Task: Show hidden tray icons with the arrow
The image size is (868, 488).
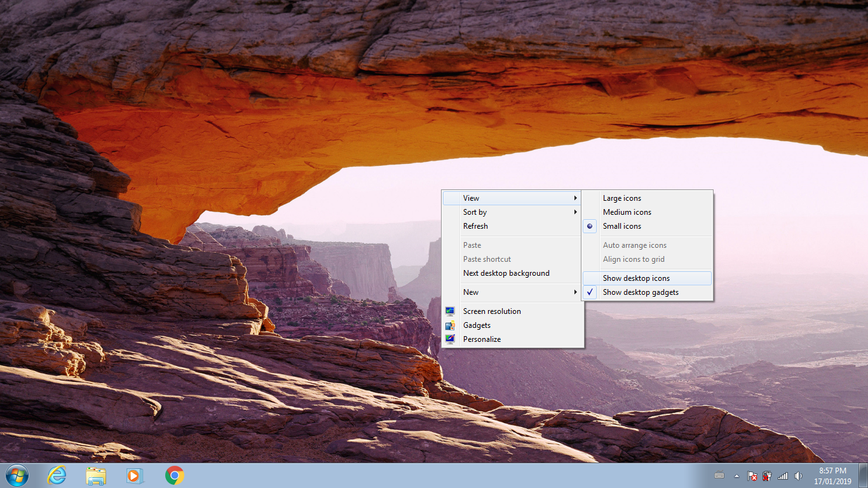Action: pyautogui.click(x=736, y=475)
